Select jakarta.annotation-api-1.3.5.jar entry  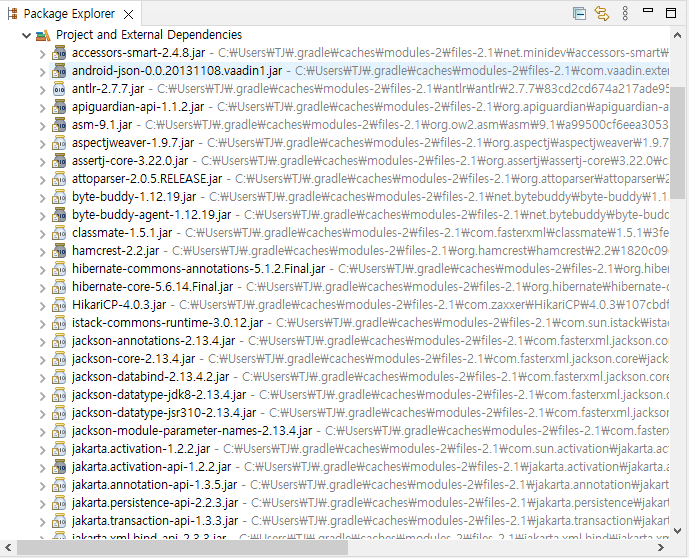pyautogui.click(x=359, y=486)
